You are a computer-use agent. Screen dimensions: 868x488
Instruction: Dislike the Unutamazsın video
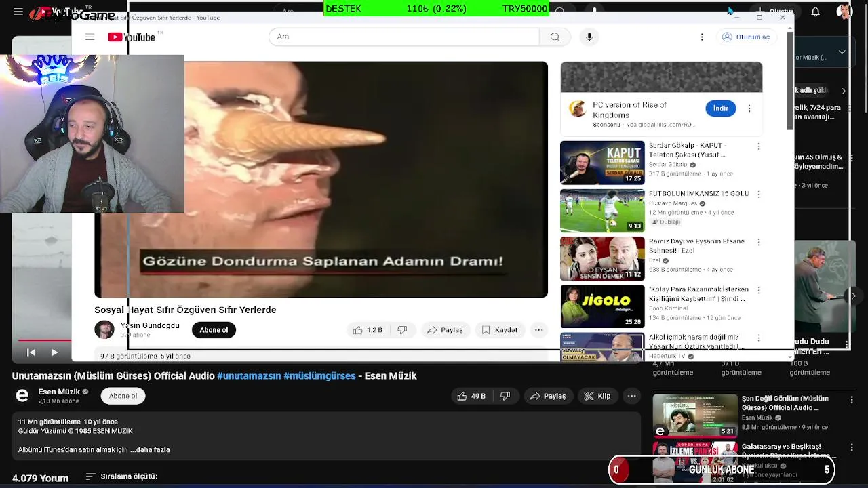pos(505,396)
